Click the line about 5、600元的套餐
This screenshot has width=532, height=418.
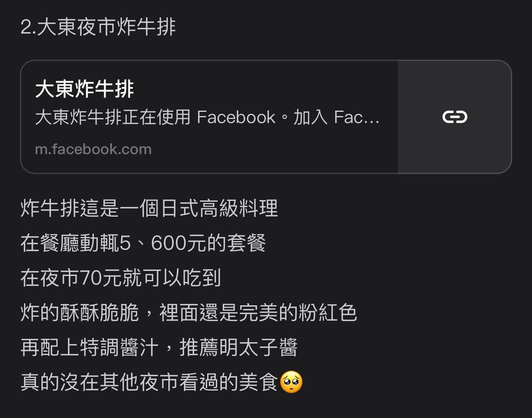click(143, 243)
